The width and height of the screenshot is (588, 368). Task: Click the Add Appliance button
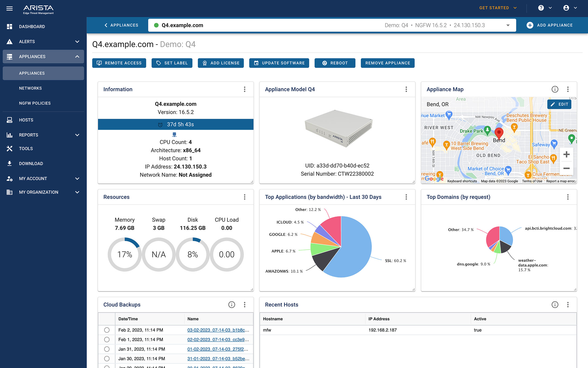coord(550,25)
